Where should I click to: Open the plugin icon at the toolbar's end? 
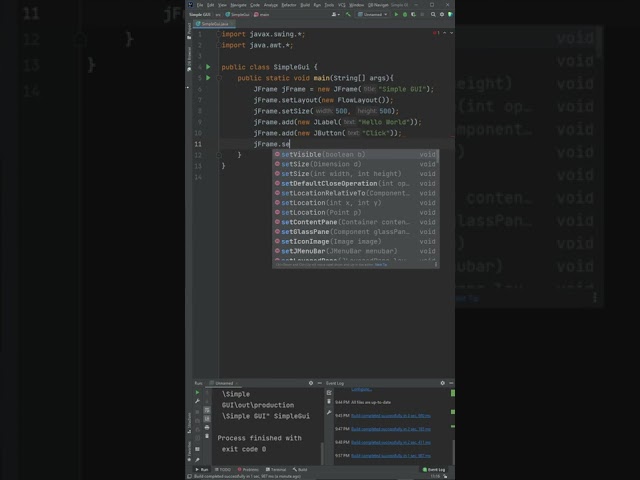(x=450, y=14)
